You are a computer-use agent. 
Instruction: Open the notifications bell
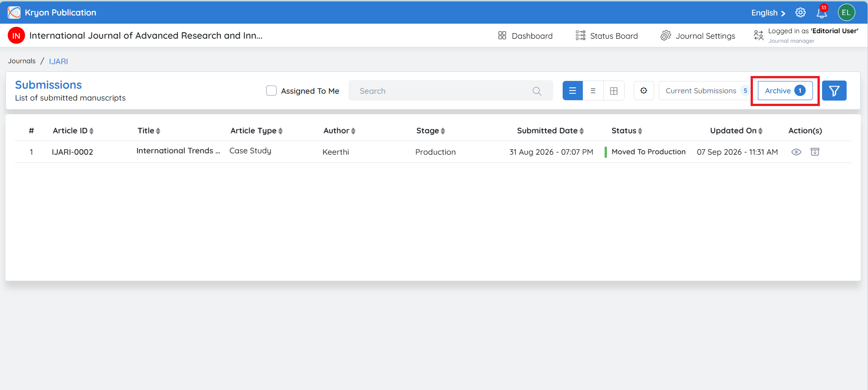click(x=822, y=12)
